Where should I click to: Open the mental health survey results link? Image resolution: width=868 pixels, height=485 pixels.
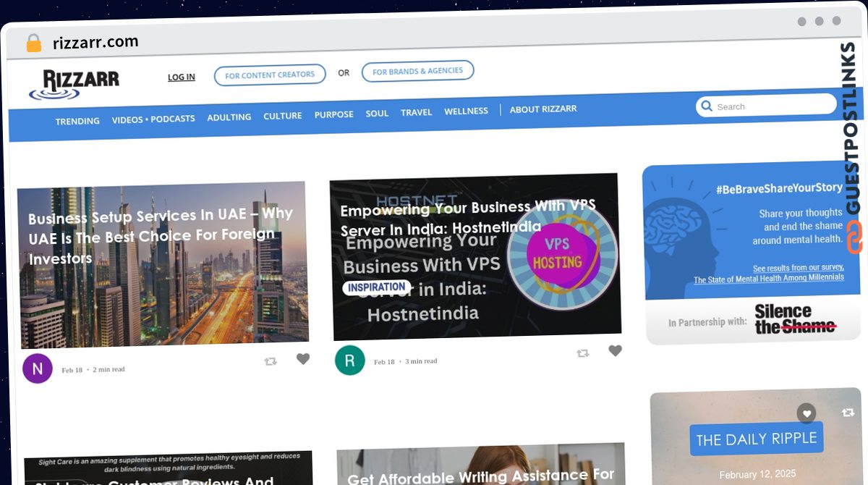768,274
